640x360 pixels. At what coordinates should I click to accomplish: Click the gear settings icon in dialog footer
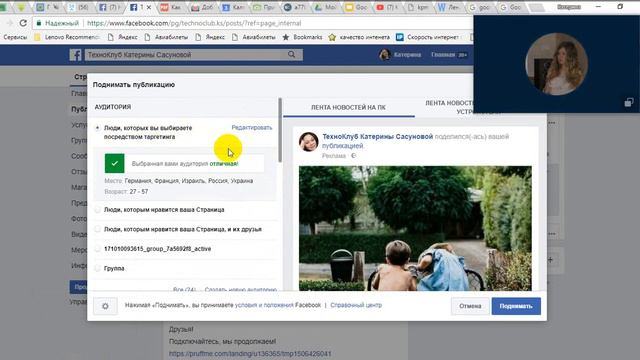click(105, 306)
